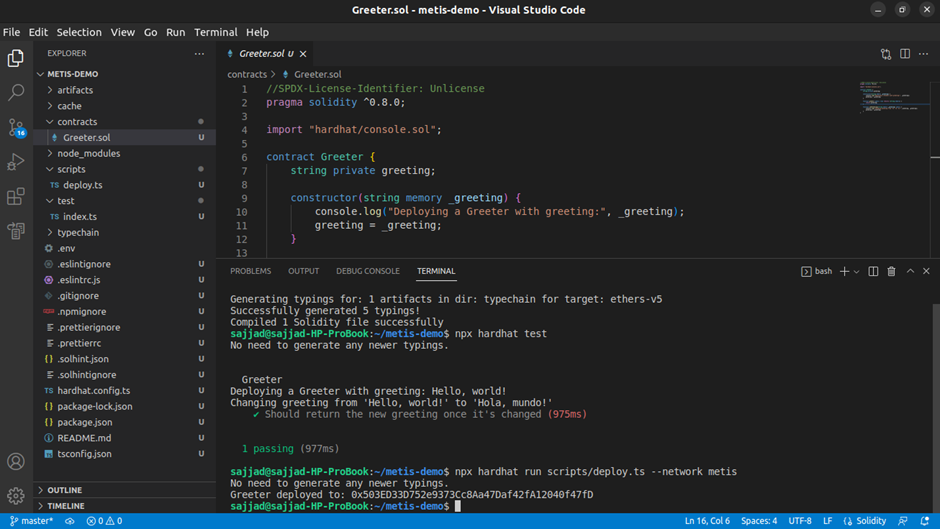Image resolution: width=940 pixels, height=529 pixels.
Task: Click the contracts breadcrumb segment
Action: click(x=247, y=74)
